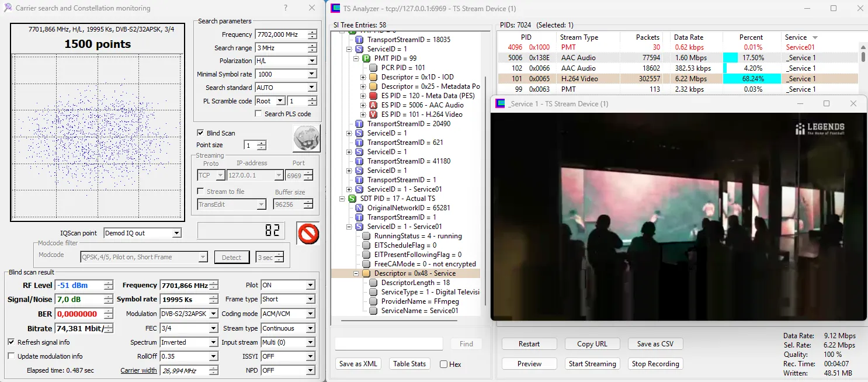The width and height of the screenshot is (868, 382).
Task: Enable the Search PLS code checkbox
Action: click(258, 114)
